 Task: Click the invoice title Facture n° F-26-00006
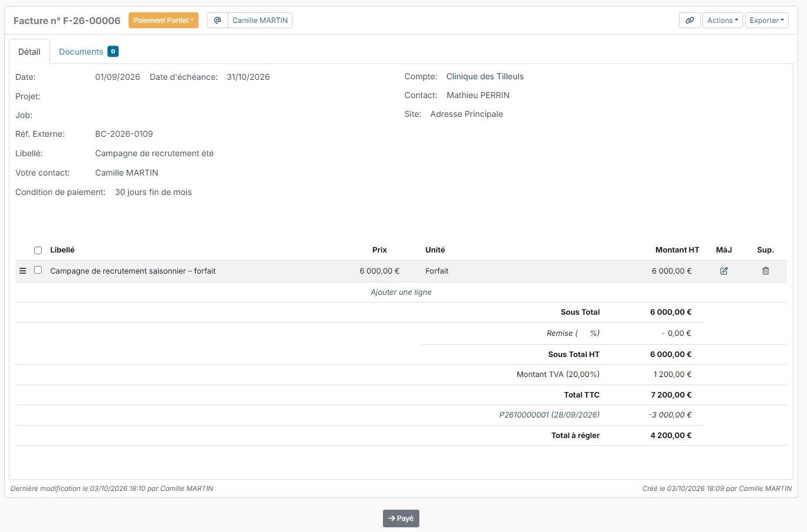tap(67, 21)
